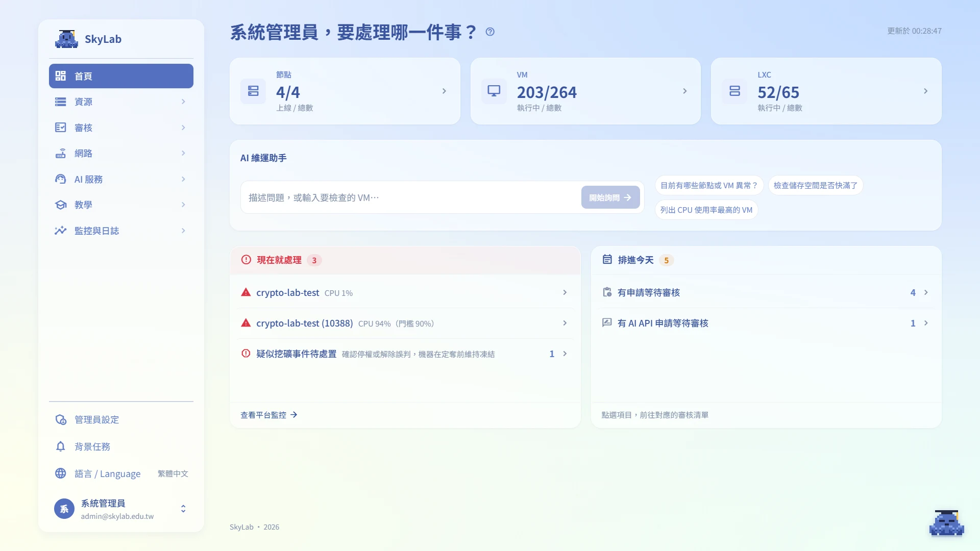
Task: Click clipboard icon beside 有申請等待審核
Action: [x=607, y=292]
